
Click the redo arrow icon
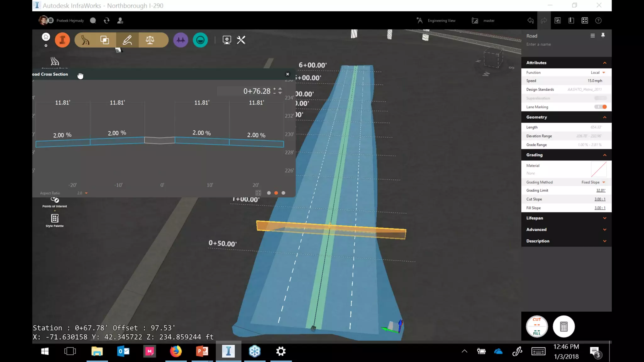pyautogui.click(x=544, y=20)
